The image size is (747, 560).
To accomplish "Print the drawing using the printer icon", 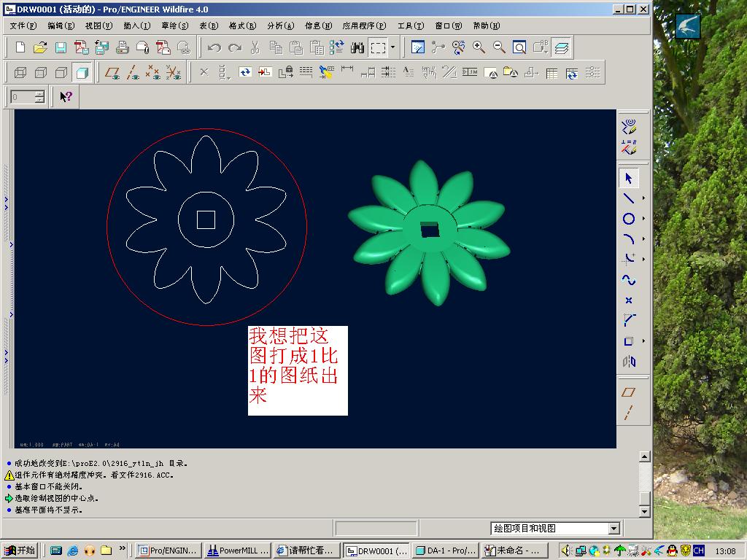I will 123,47.
